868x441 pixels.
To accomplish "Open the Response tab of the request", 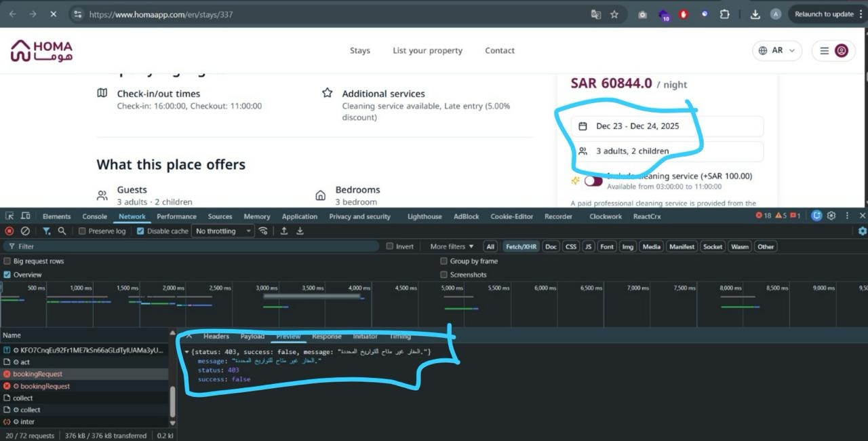I will (x=326, y=337).
